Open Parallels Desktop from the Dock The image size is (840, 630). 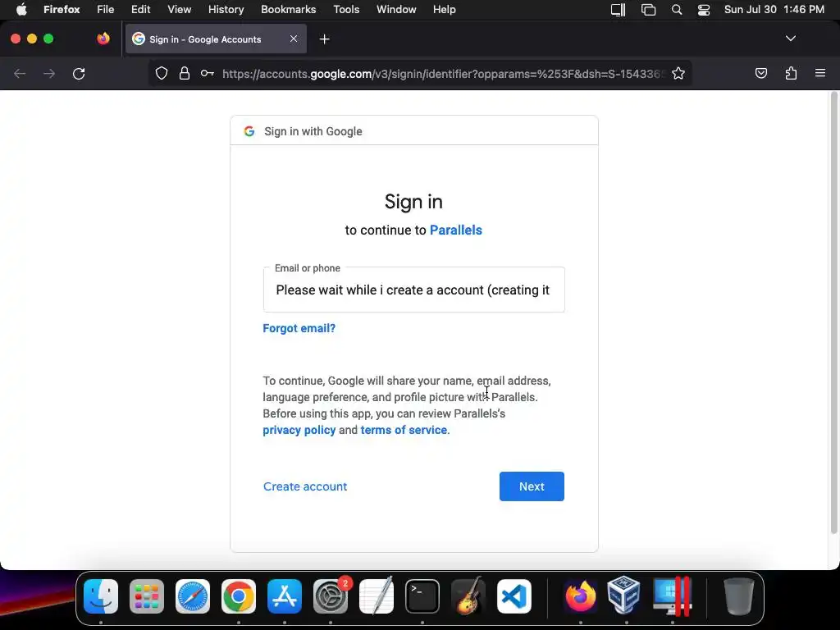point(672,596)
